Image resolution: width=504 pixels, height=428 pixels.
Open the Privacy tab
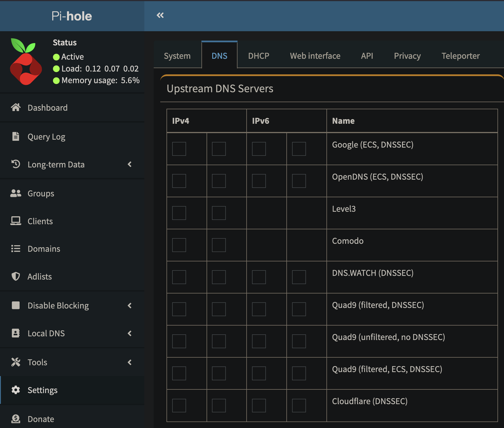point(407,56)
